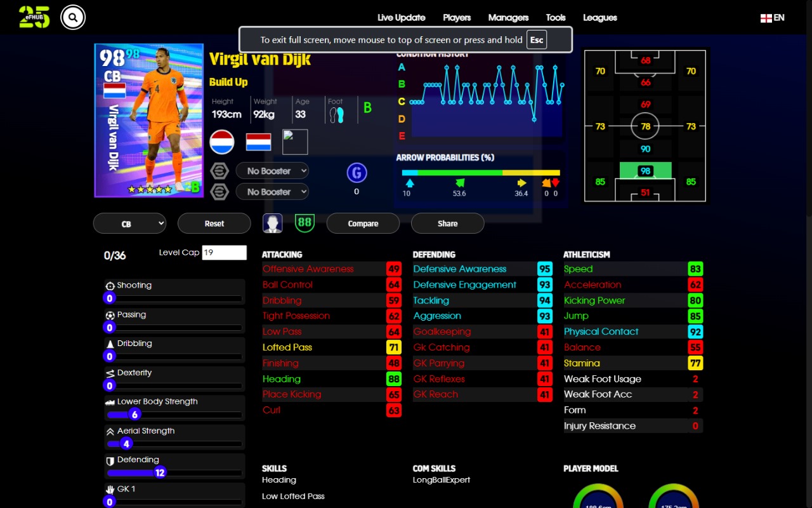Click the Share button

[447, 224]
